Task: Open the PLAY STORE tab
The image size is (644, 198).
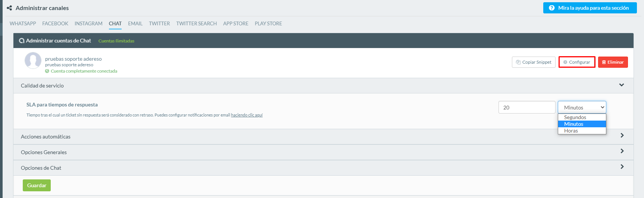Action: pyautogui.click(x=268, y=23)
